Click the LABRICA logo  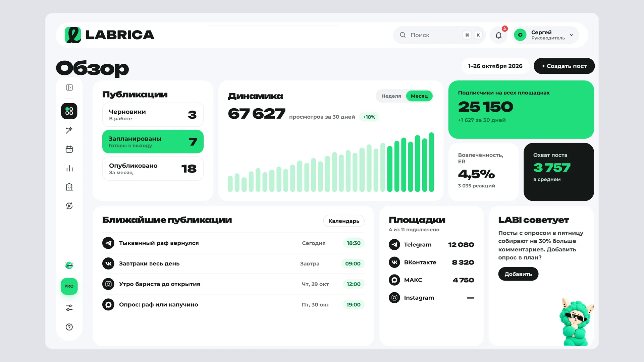[110, 35]
